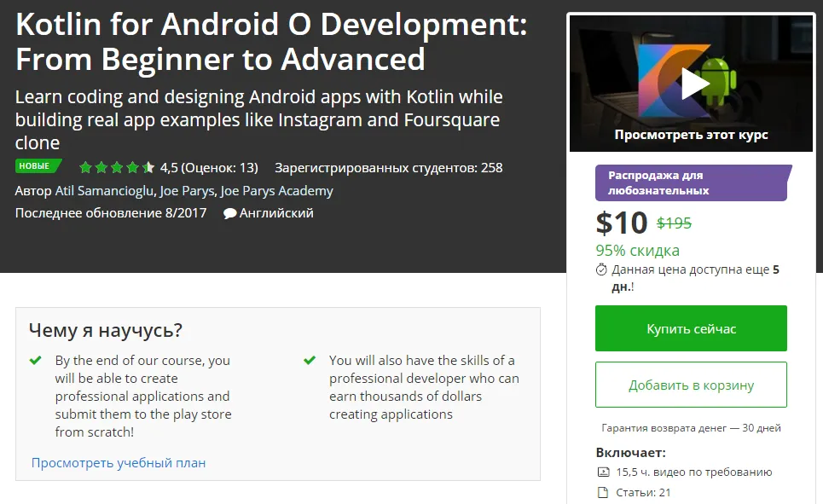823x504 pixels.
Task: Click the 4,5 (Оценок: 13) rating text
Action: point(209,167)
